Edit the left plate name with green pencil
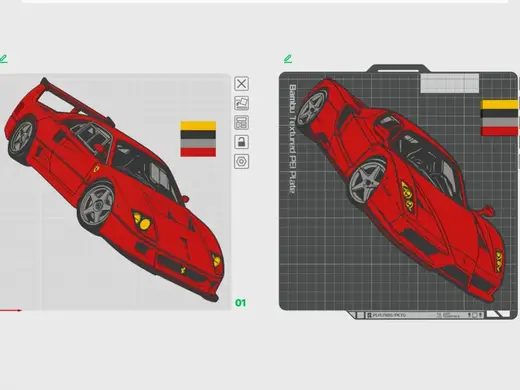The width and height of the screenshot is (520, 390). pos(3,59)
